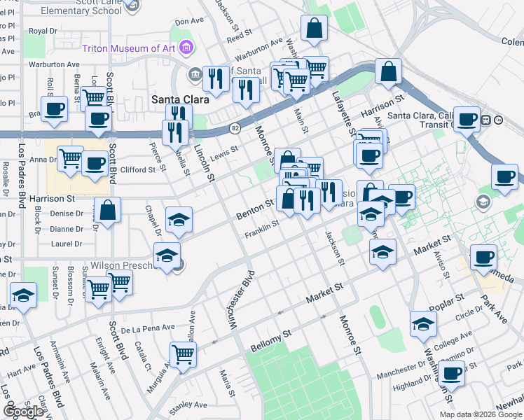Click the Route 82 highway shield
Viewport: 524px width, 420px height.
point(235,128)
